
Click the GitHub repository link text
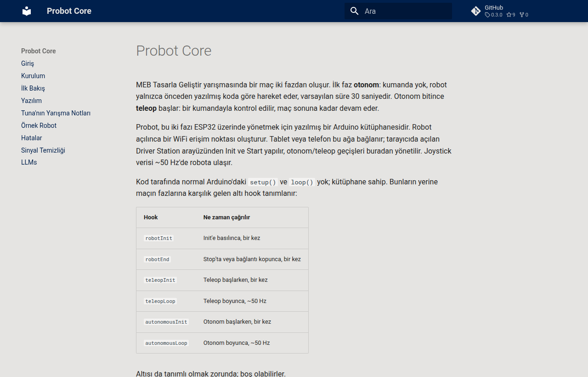494,7
